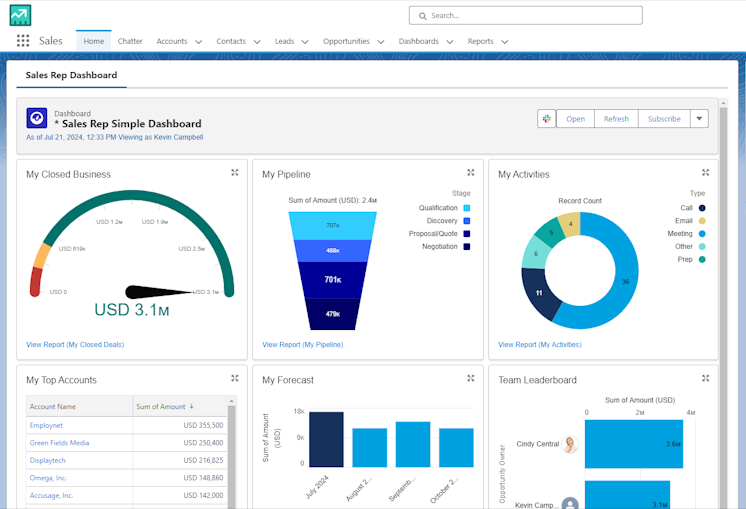Viewport: 746px width, 509px height.
Task: Open the Accounts tab dropdown chevron
Action: [x=198, y=42]
